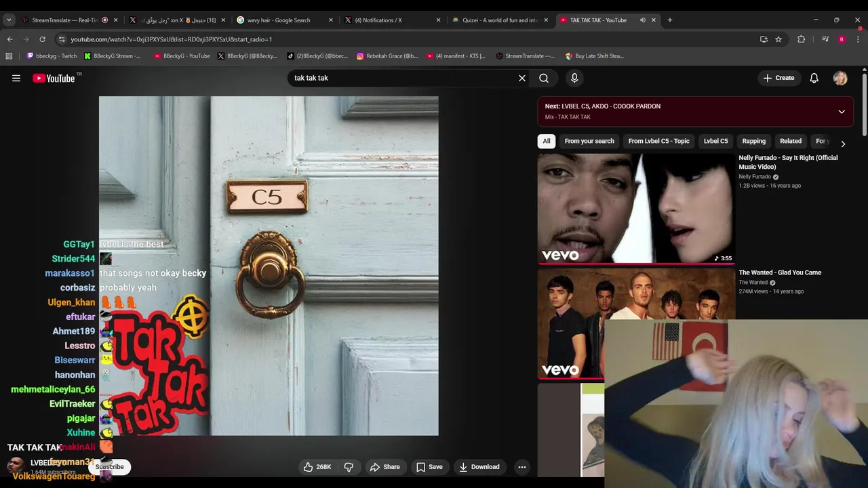
Task: Run search with the magnifier button
Action: click(x=544, y=78)
